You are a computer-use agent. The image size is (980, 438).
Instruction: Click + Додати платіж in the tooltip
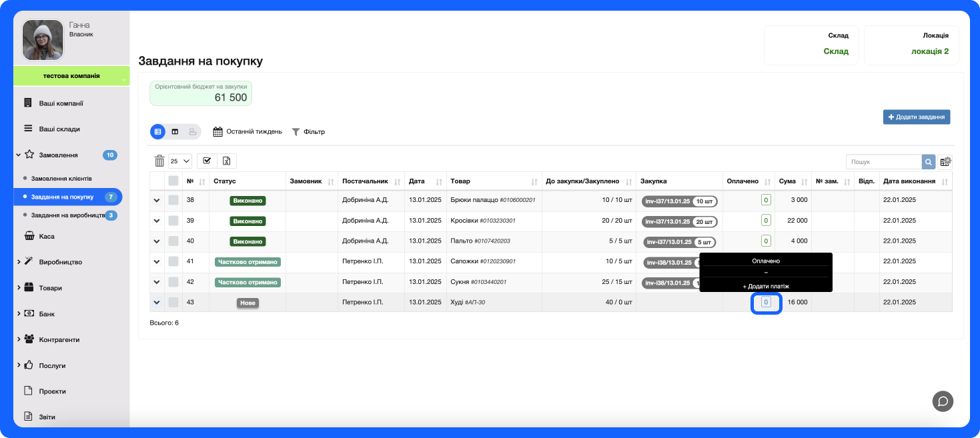point(766,286)
